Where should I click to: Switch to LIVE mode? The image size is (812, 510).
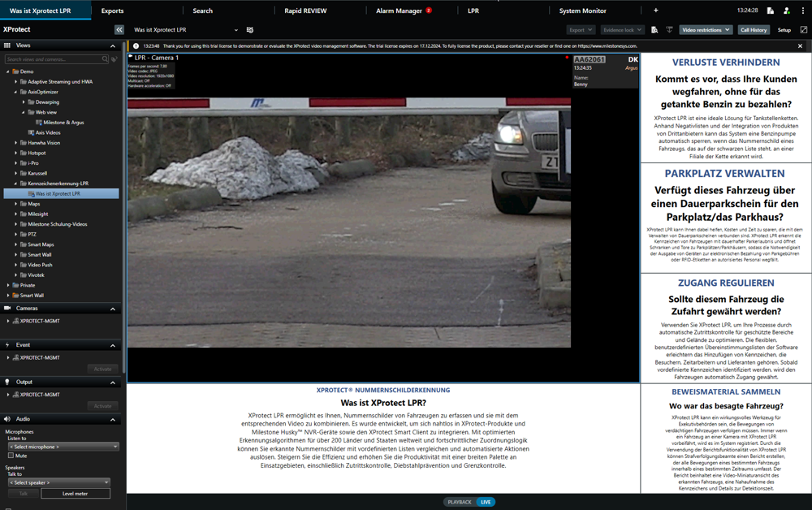[486, 502]
